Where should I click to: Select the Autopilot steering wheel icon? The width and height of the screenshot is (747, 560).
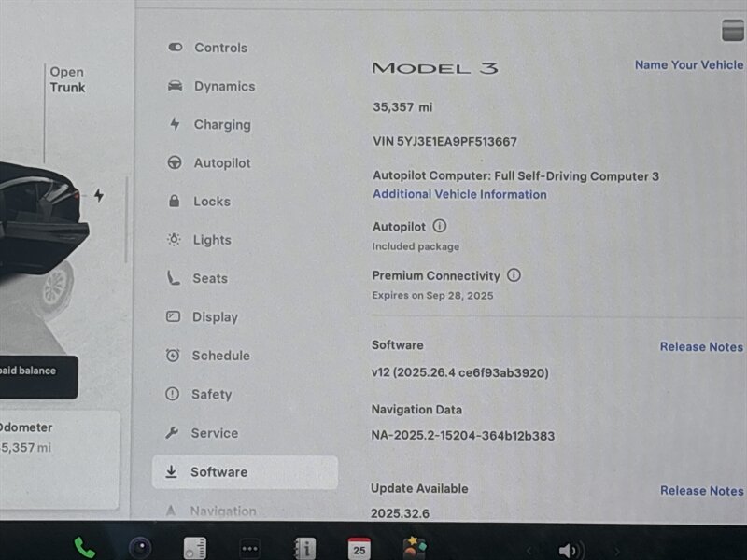tap(175, 162)
